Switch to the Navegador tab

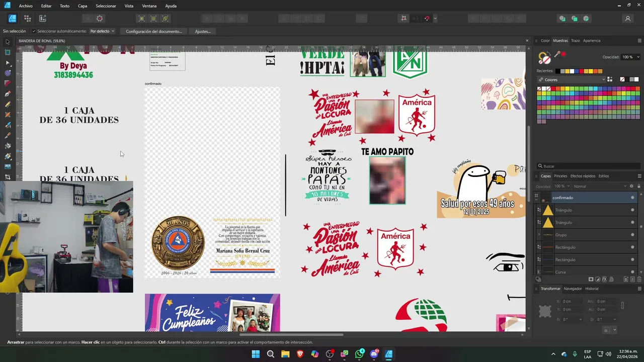pyautogui.click(x=573, y=289)
